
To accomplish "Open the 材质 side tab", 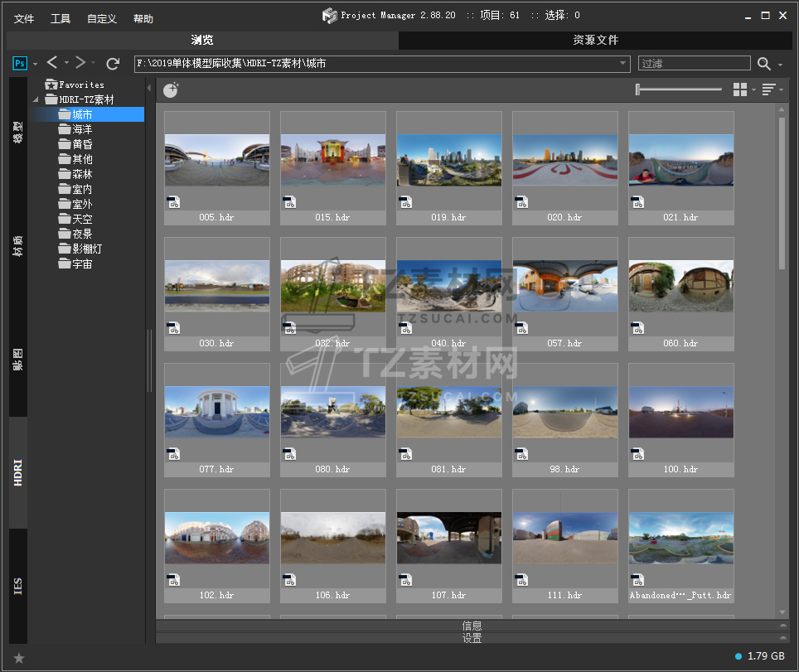I will click(x=18, y=246).
